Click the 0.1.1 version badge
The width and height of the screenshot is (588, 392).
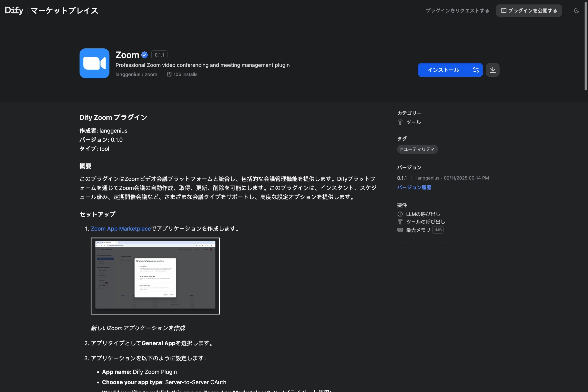coord(159,55)
